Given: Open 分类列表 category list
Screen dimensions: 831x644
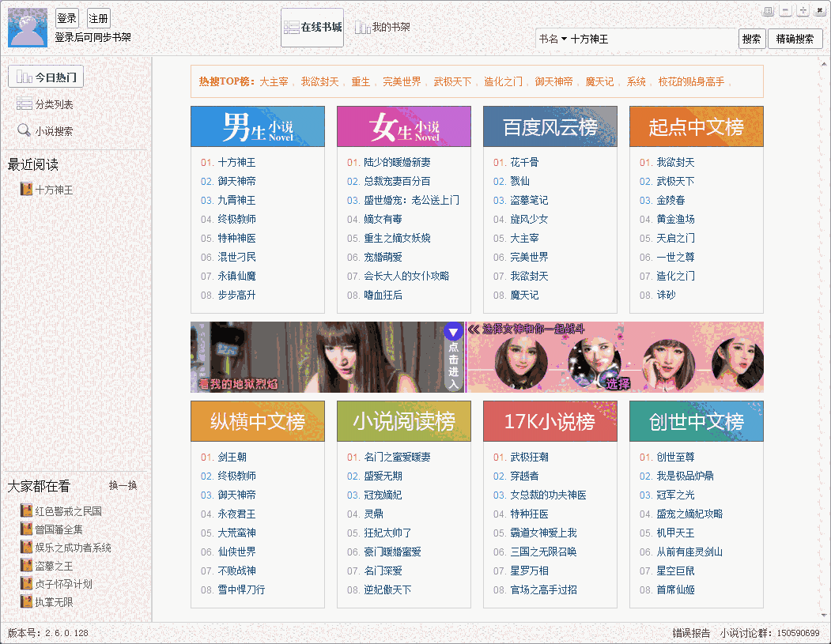Looking at the screenshot, I should click(x=45, y=104).
